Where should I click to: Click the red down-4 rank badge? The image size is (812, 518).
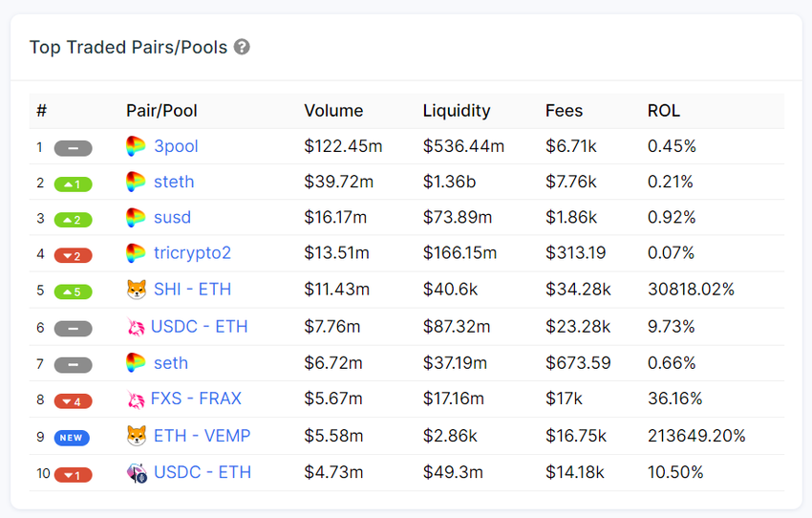point(73,400)
